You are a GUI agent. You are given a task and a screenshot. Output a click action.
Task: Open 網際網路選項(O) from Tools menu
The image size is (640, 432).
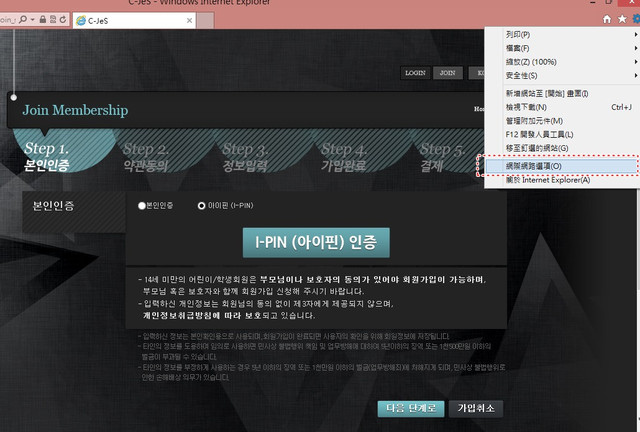tap(561, 166)
